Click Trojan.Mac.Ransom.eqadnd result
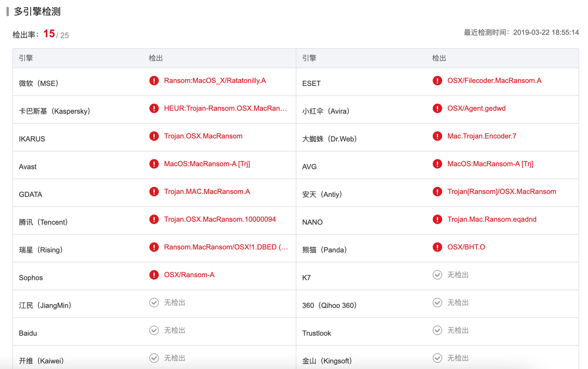This screenshot has height=369, width=588. point(492,219)
